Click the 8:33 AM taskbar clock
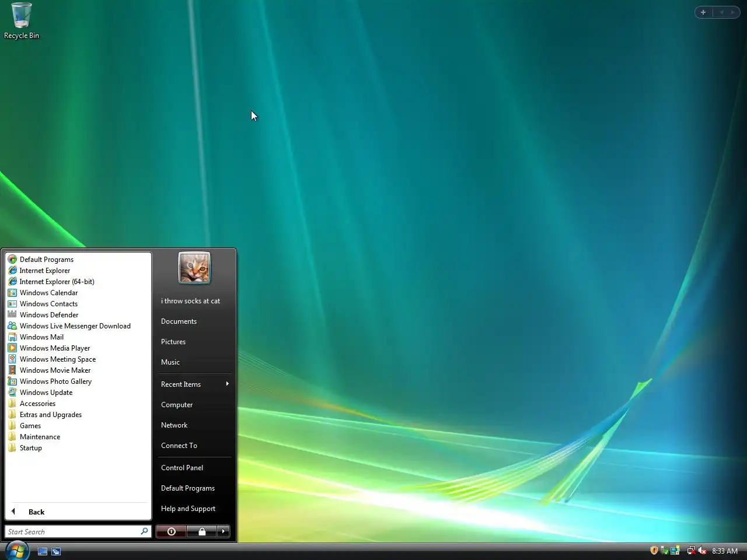Screen dimensions: 747x560 pos(725,551)
